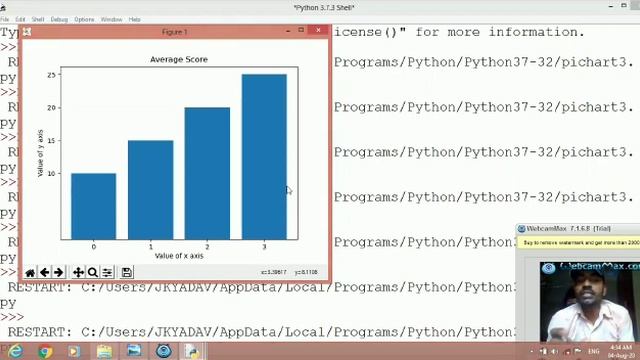Open the media player taskbar icon

[74, 351]
